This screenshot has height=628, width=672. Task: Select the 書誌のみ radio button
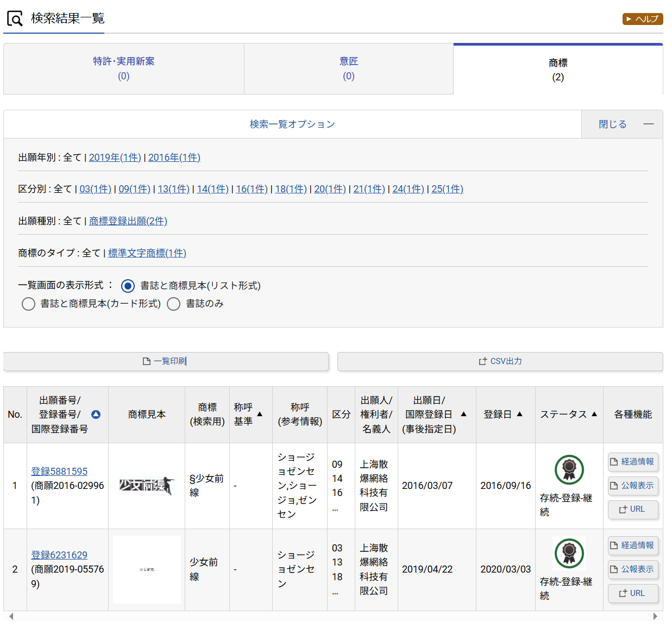(x=173, y=304)
